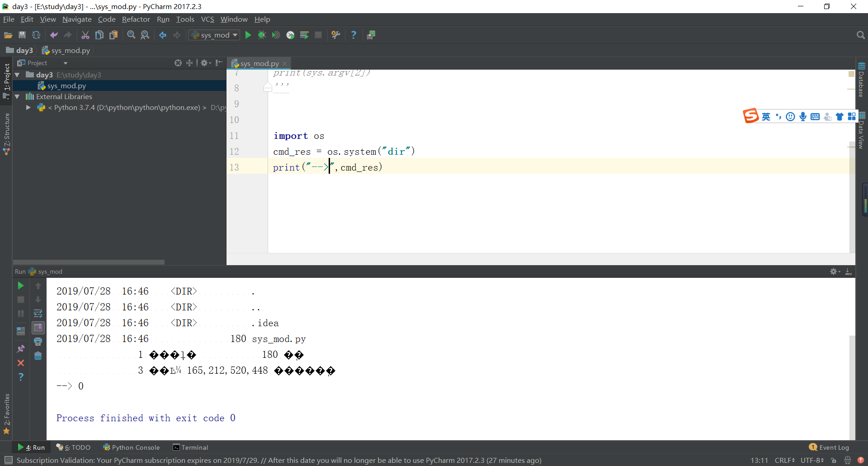Open the sys_mod run configuration dropdown
This screenshot has height=466, width=868.
coord(214,35)
